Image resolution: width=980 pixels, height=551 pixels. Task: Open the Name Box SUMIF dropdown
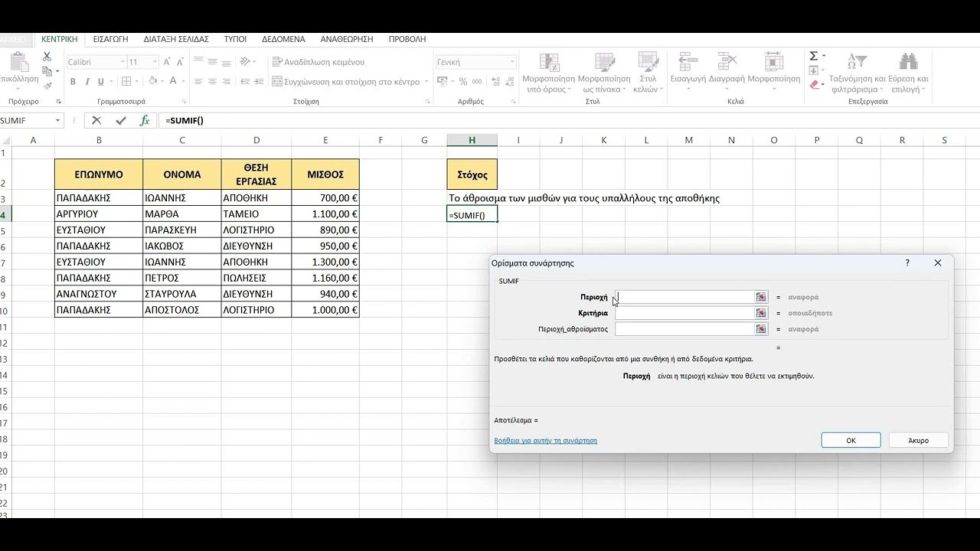click(x=57, y=120)
